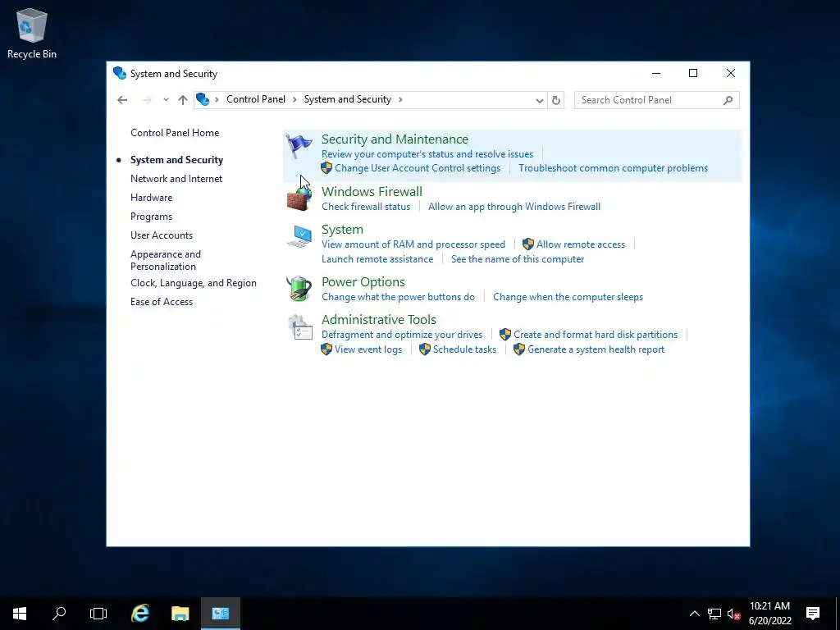This screenshot has height=630, width=840.
Task: Open the Security and Maintenance flag icon
Action: pyautogui.click(x=299, y=146)
